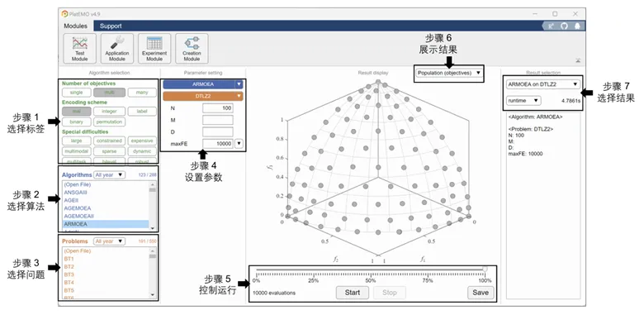Screen dimensions: 644x315
Task: Open the maxFE options dropdown arrow
Action: tap(239, 144)
